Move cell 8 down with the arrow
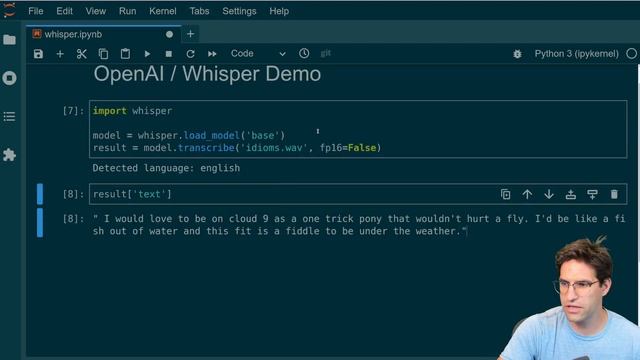640x360 pixels. 549,194
